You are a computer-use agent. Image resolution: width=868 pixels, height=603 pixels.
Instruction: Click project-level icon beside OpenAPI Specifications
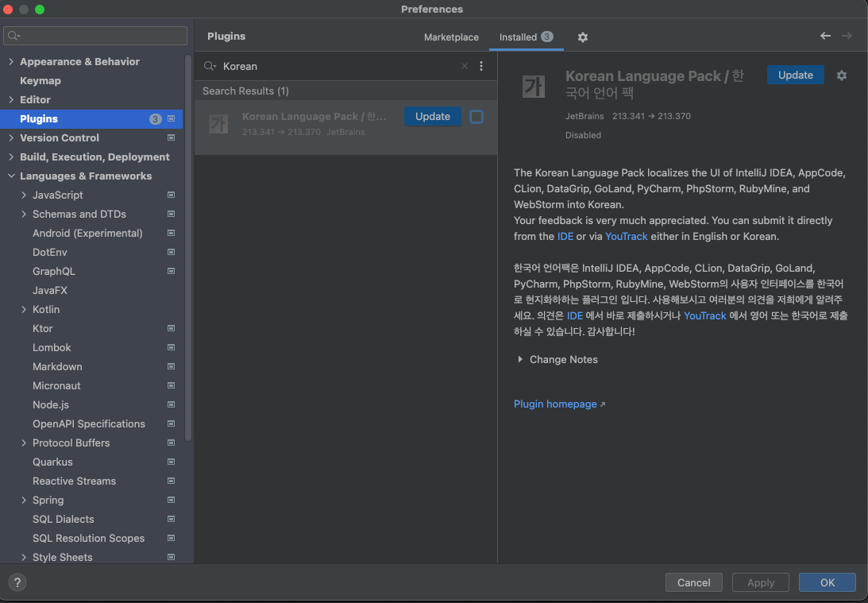click(171, 424)
